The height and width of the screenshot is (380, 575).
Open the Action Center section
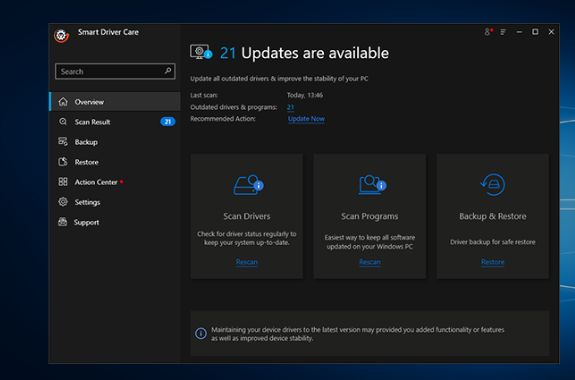tap(115, 182)
